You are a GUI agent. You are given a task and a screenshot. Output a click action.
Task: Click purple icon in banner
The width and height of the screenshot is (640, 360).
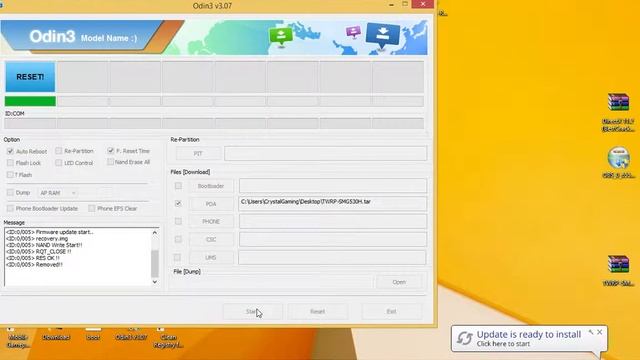353,31
